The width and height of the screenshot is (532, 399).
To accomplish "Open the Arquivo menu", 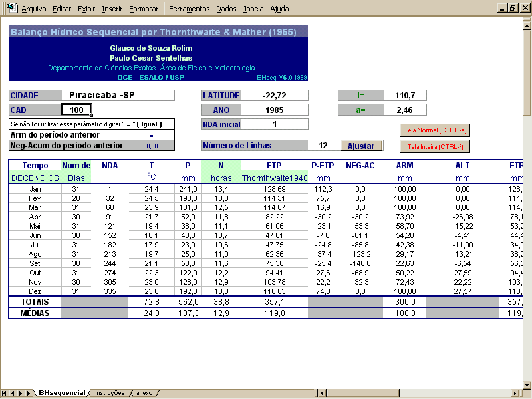I will [34, 9].
